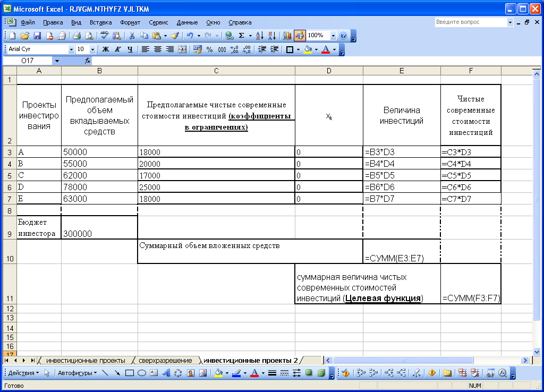This screenshot has height=392, width=544.
Task: Launch the Chart Wizard
Action: 287,36
